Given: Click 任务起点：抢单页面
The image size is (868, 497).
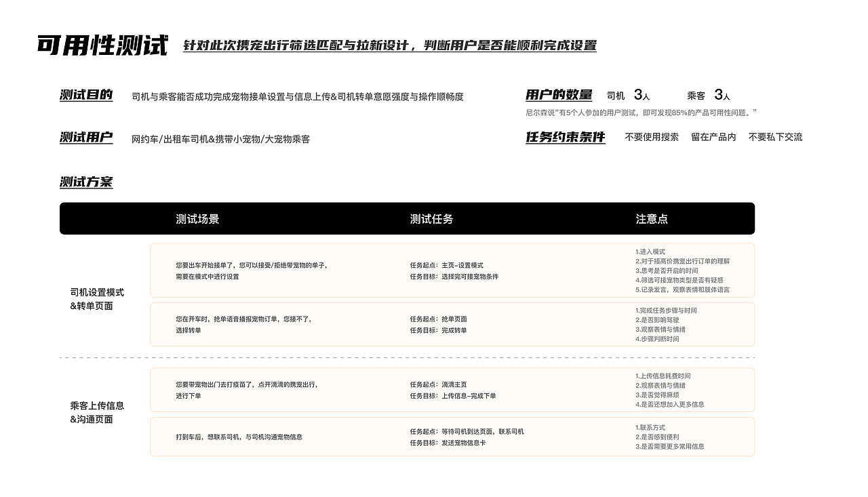Looking at the screenshot, I should click(x=438, y=319).
